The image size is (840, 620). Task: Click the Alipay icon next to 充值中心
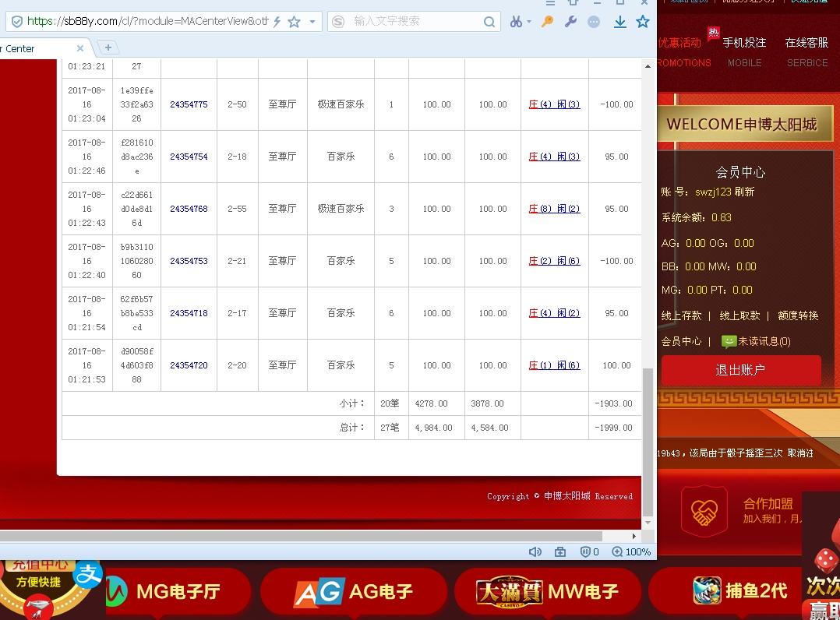point(87,574)
